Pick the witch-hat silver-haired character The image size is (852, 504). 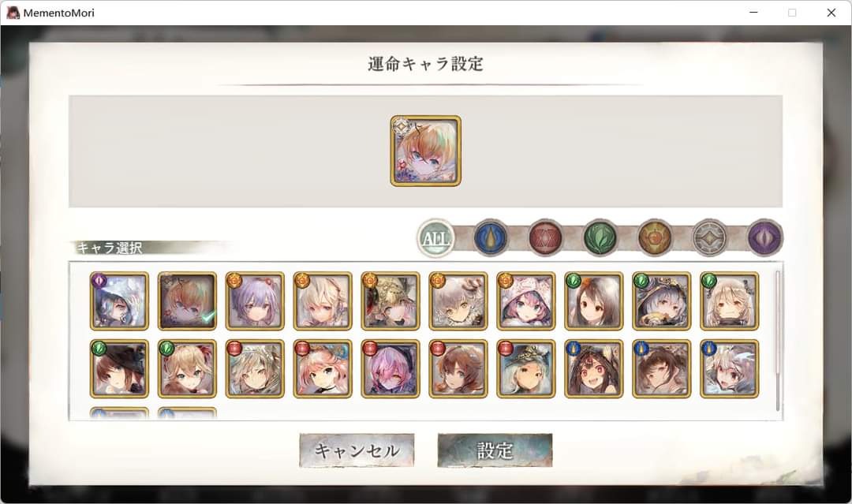tap(661, 301)
